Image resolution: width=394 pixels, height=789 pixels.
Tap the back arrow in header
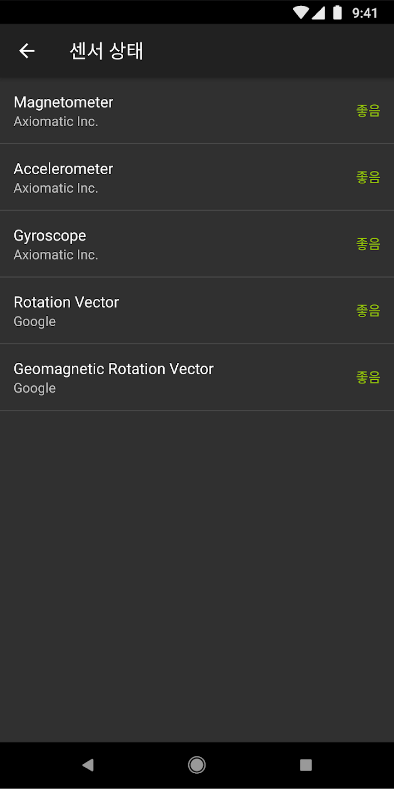(27, 51)
